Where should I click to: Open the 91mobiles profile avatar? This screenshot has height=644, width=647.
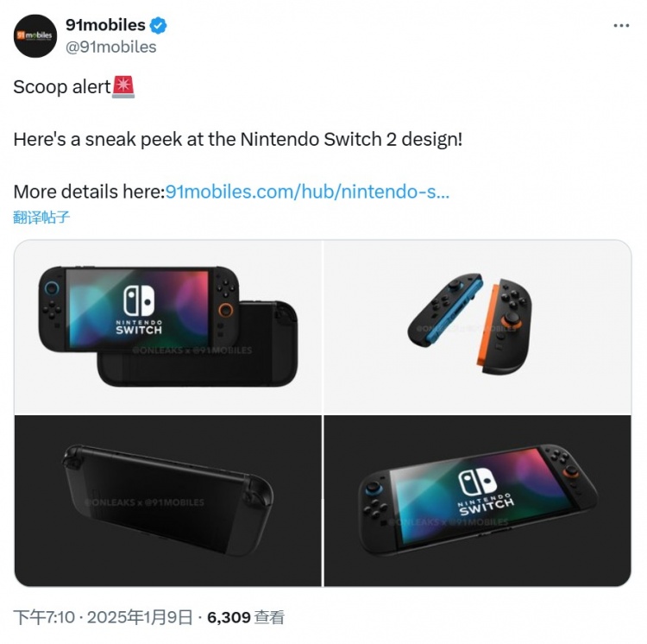35,35
